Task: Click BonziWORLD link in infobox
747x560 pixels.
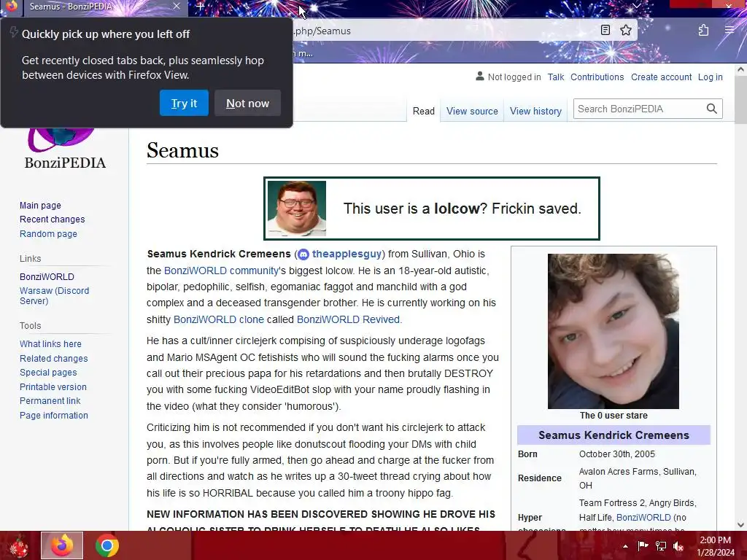Action: 643,518
